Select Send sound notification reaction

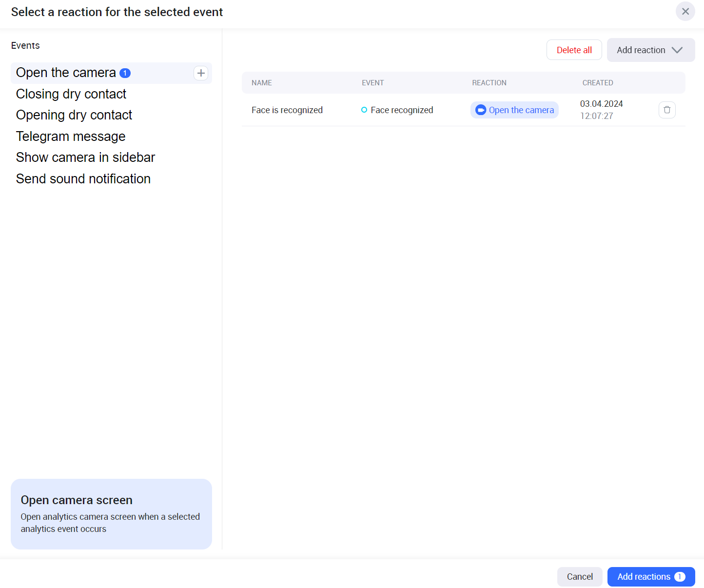(x=83, y=179)
